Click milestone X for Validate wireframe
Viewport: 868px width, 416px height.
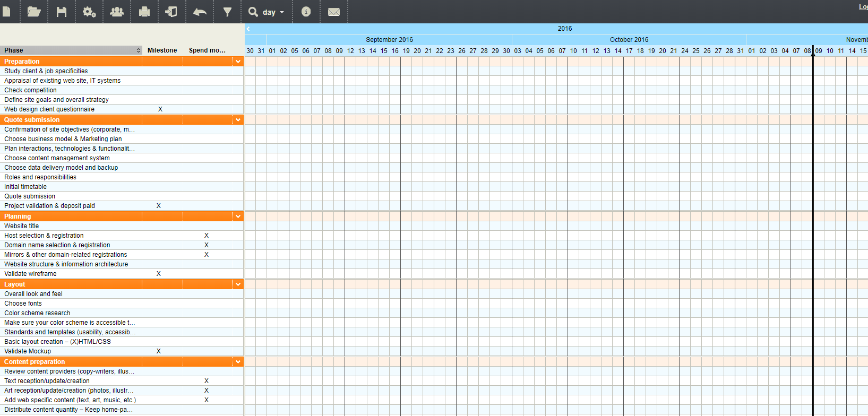pyautogui.click(x=159, y=274)
